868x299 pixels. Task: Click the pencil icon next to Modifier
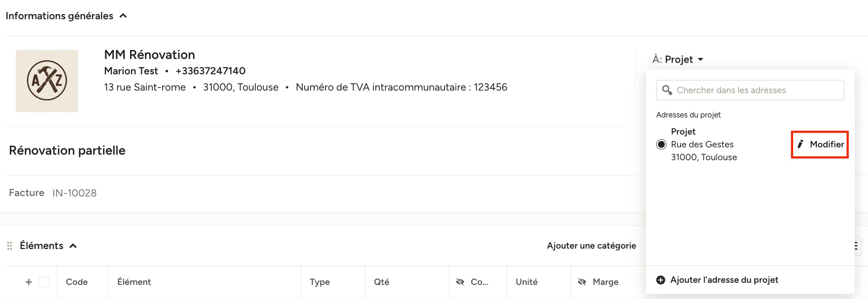pyautogui.click(x=800, y=144)
